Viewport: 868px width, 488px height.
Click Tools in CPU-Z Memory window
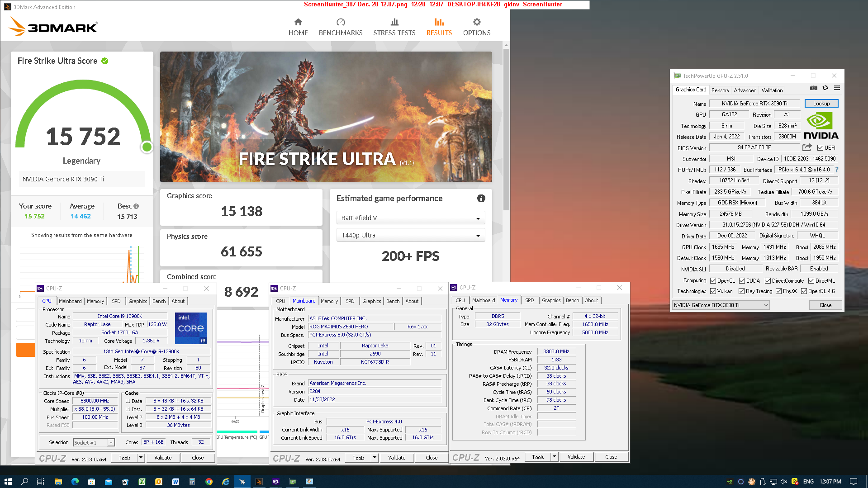tap(538, 457)
